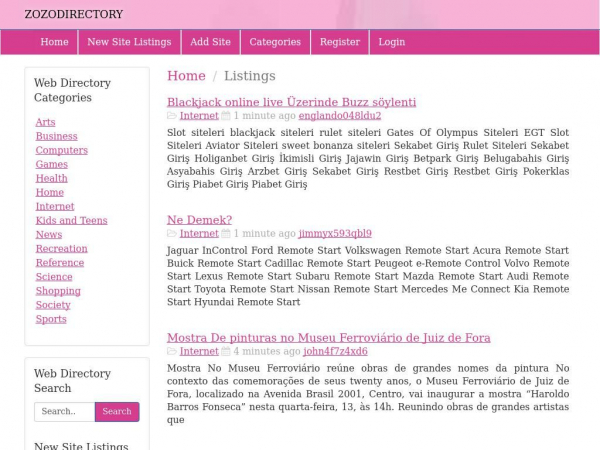Click calendar icon of Mostra De pinturas listing
The image size is (600, 450).
click(x=226, y=351)
